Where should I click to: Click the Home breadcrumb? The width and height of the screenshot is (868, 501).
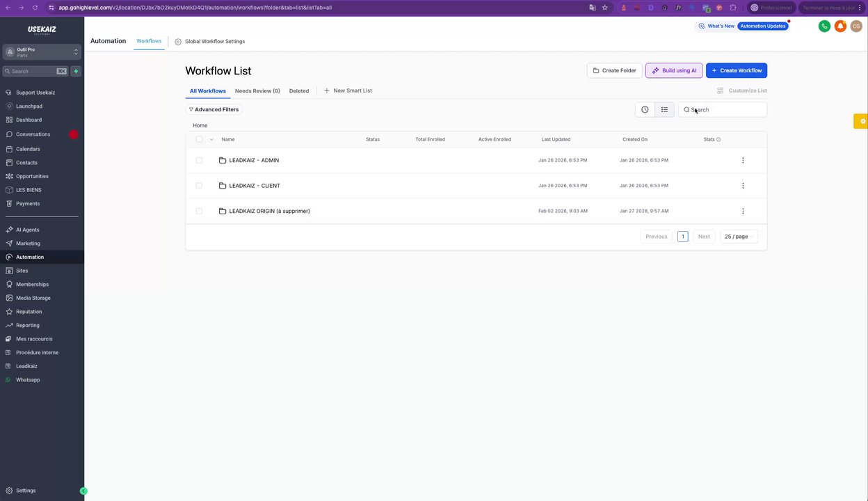(200, 126)
